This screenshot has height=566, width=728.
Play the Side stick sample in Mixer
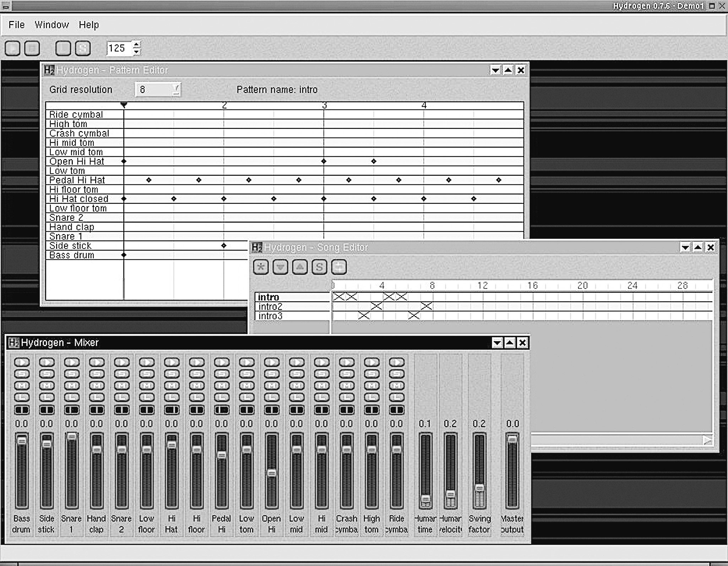click(x=47, y=362)
